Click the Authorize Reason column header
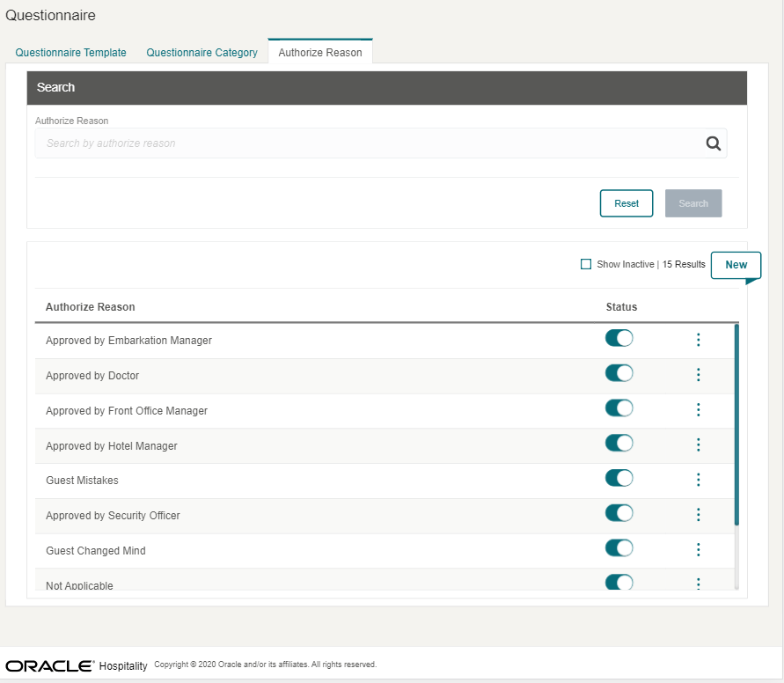Image resolution: width=784 pixels, height=683 pixels. pos(91,307)
